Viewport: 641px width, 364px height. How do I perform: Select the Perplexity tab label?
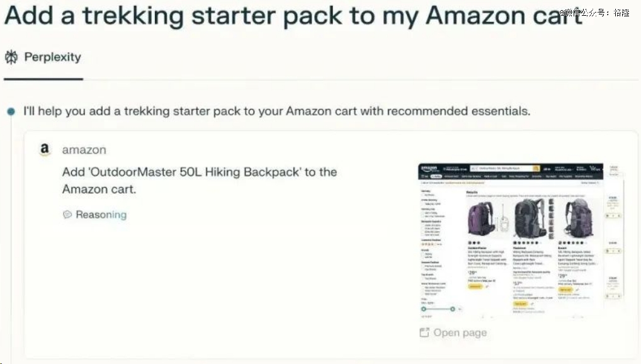tap(52, 57)
